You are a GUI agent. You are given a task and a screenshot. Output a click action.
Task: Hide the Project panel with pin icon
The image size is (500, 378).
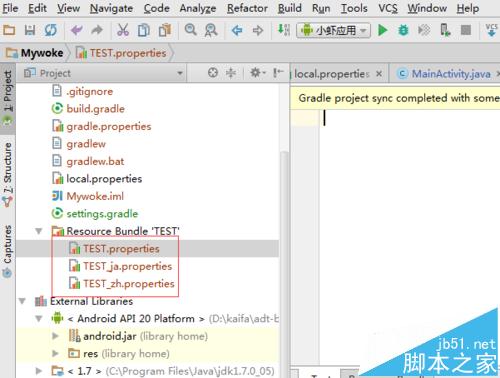[x=278, y=73]
